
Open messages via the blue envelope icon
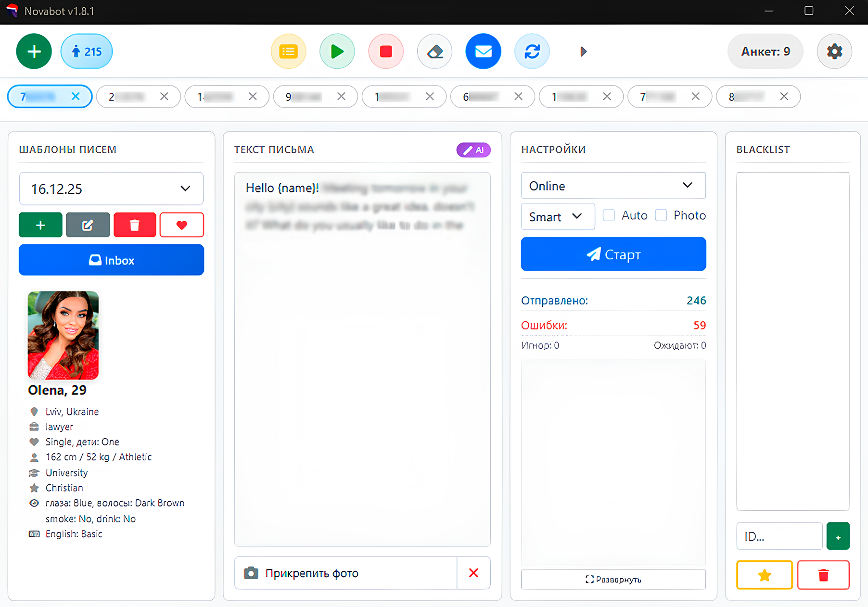[483, 51]
